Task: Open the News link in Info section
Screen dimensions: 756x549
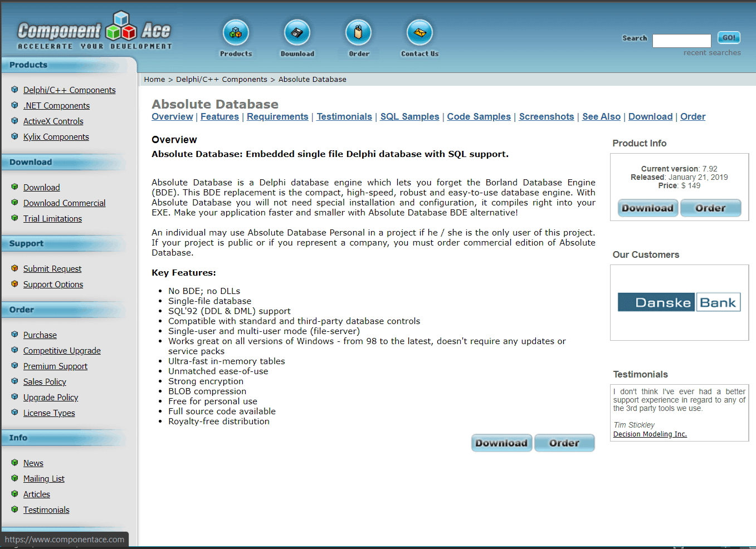Action: point(33,463)
